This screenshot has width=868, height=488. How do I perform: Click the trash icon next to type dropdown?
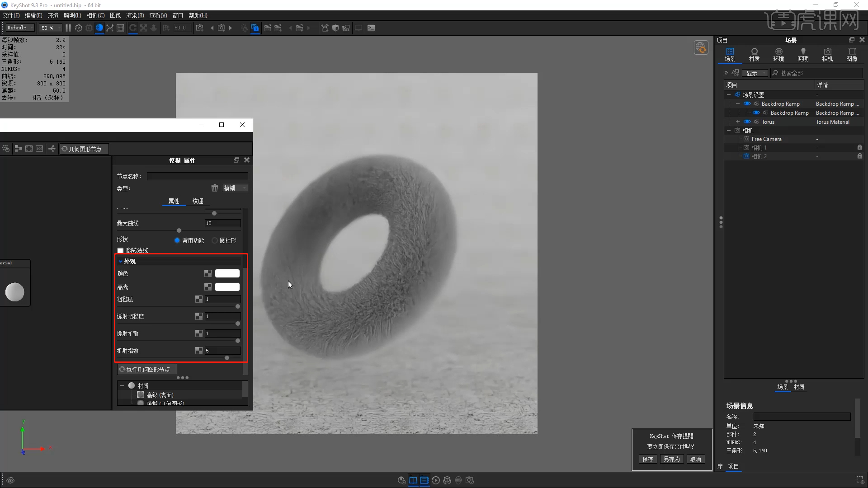(x=215, y=188)
